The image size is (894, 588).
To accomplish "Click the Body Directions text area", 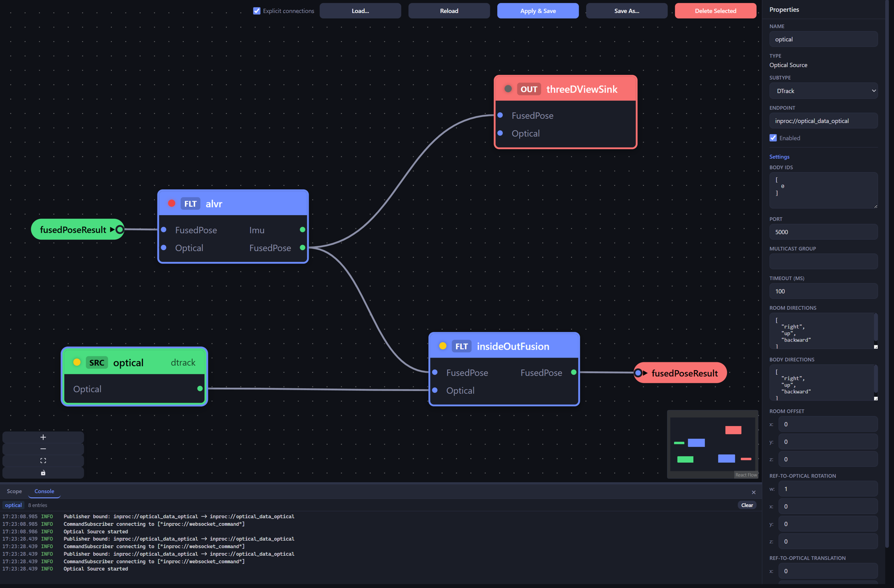I will [823, 382].
